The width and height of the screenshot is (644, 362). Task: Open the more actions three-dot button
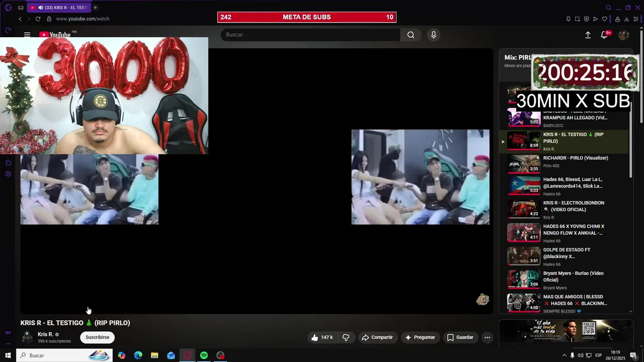pos(487,337)
